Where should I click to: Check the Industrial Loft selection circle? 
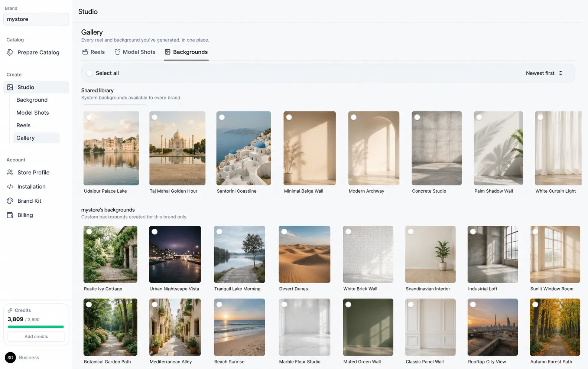473,232
